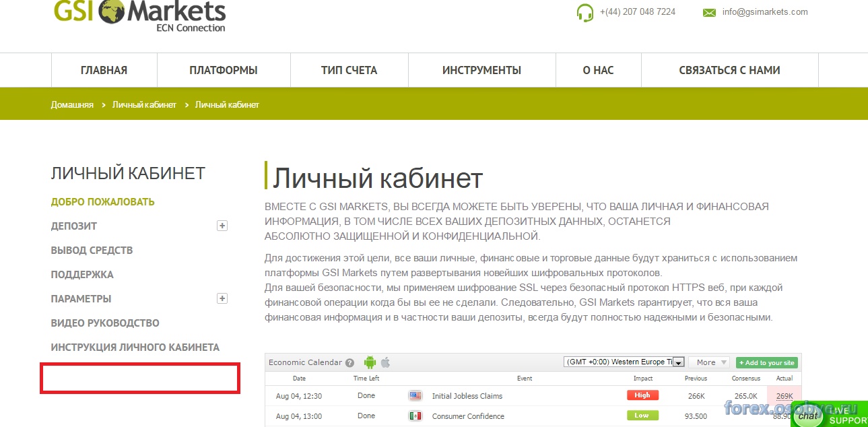This screenshot has height=427, width=868.
Task: Click the headset phone icon
Action: (x=585, y=13)
